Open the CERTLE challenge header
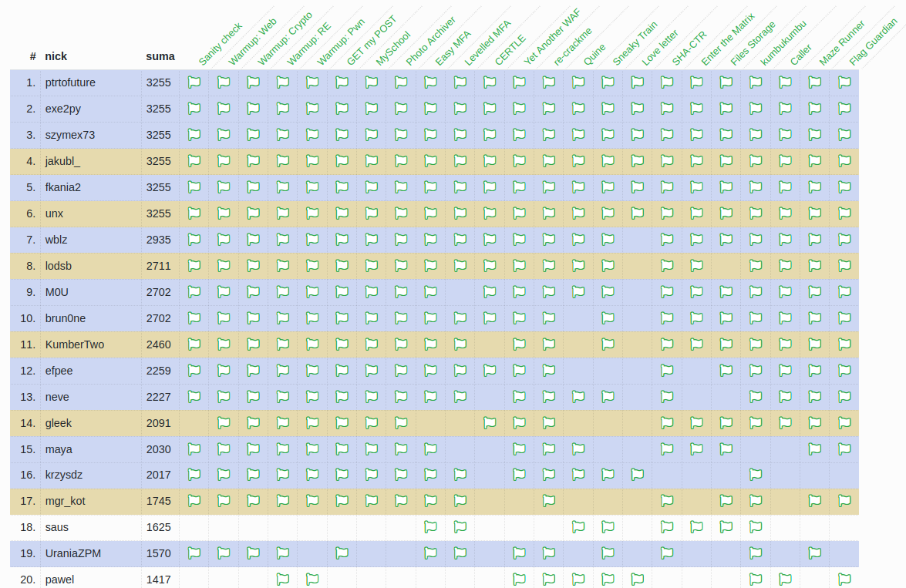Viewport: 906px width, 588px height. pos(510,50)
